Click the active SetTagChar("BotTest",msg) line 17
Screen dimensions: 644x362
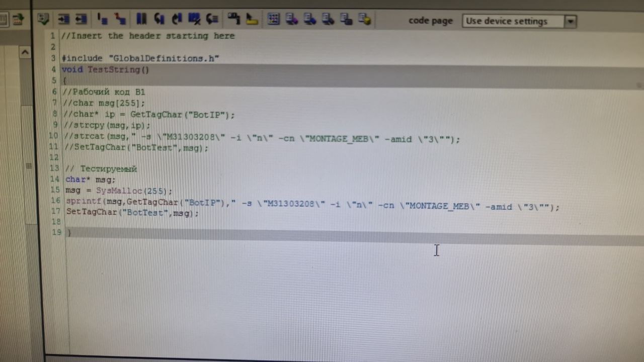[133, 213]
